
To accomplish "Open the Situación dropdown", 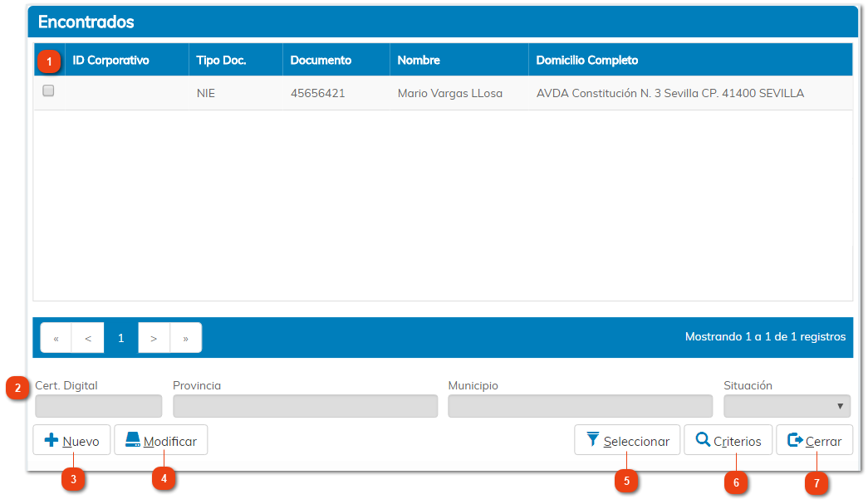I will point(787,406).
